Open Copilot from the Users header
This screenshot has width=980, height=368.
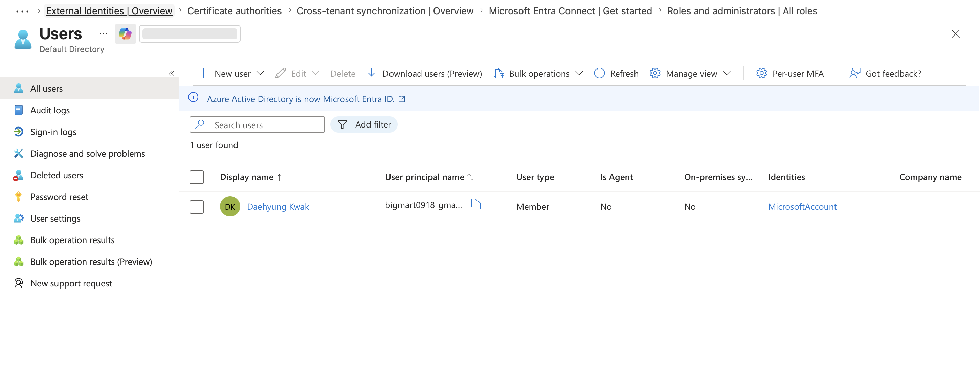(125, 34)
